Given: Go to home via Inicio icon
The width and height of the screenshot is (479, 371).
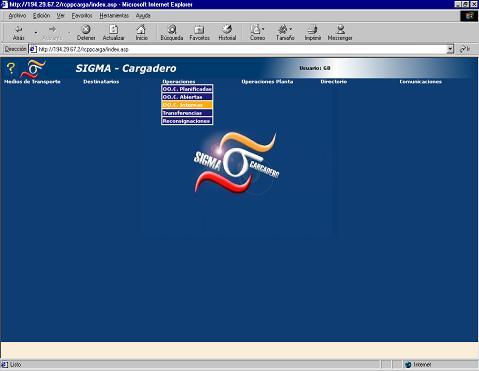Looking at the screenshot, I should click(141, 29).
